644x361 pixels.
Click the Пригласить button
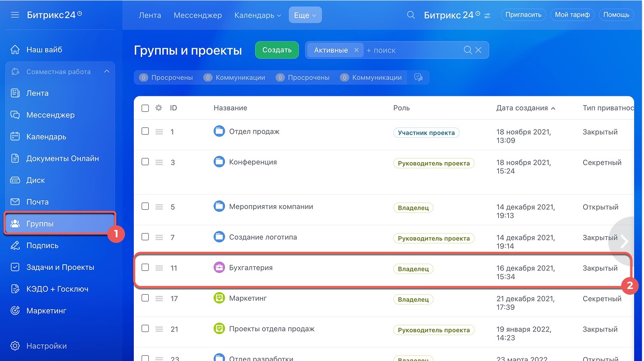click(x=524, y=15)
